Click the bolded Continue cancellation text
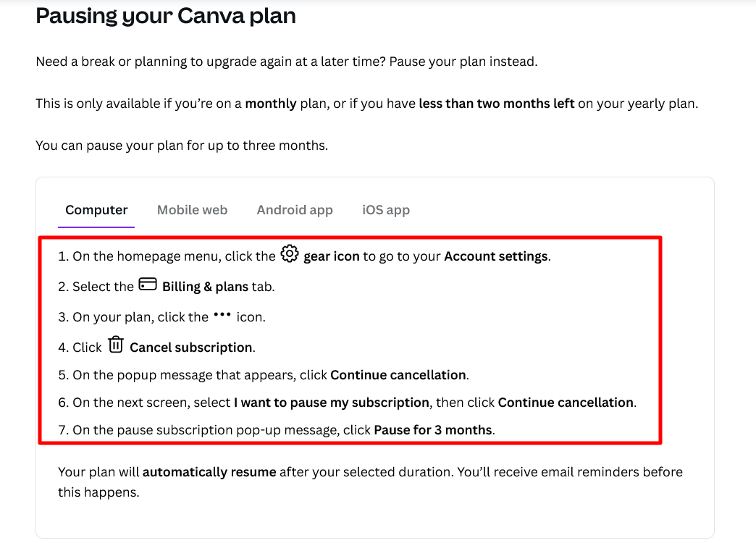The width and height of the screenshot is (756, 543). (x=399, y=374)
